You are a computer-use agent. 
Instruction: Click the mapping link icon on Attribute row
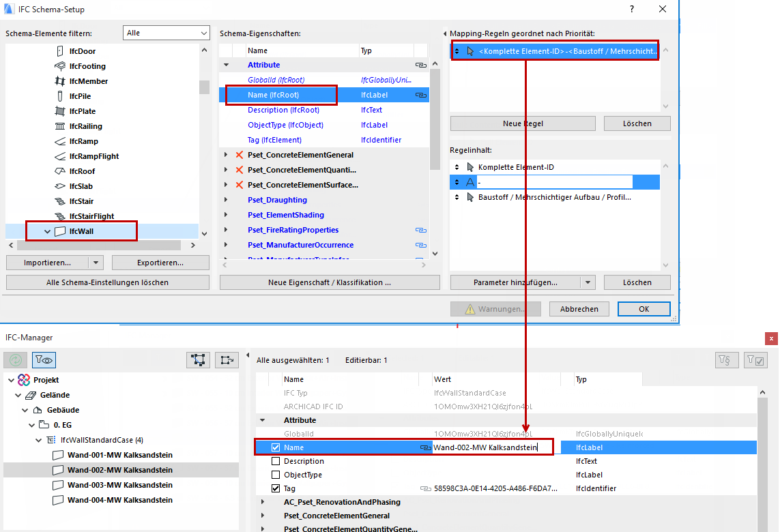pos(421,65)
